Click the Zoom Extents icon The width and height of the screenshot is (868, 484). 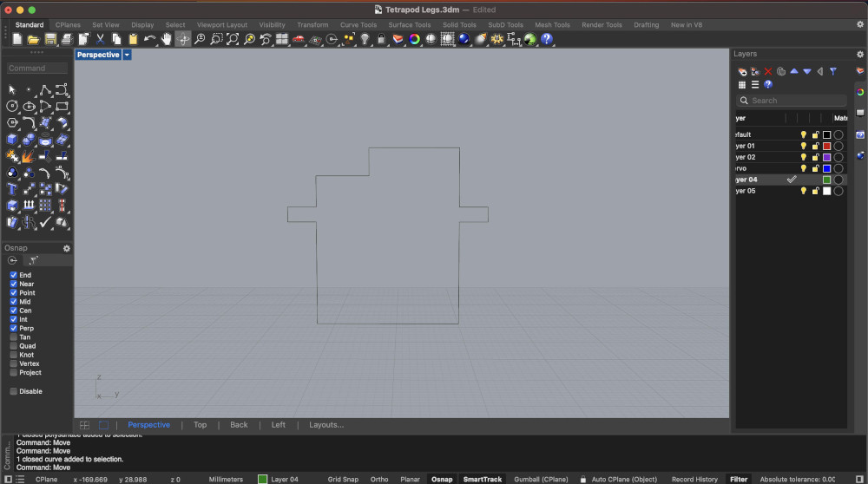[233, 39]
